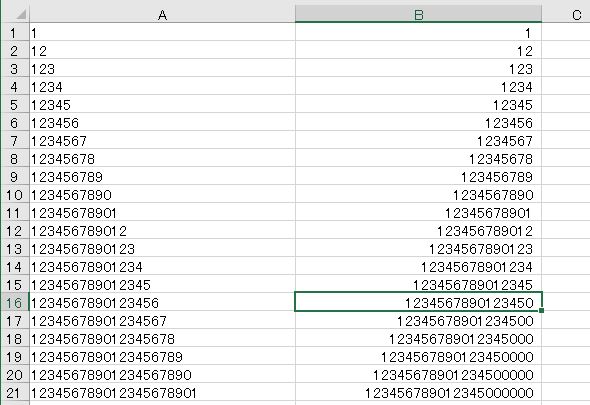
Task: Select row 5 header
Action: pos(14,105)
